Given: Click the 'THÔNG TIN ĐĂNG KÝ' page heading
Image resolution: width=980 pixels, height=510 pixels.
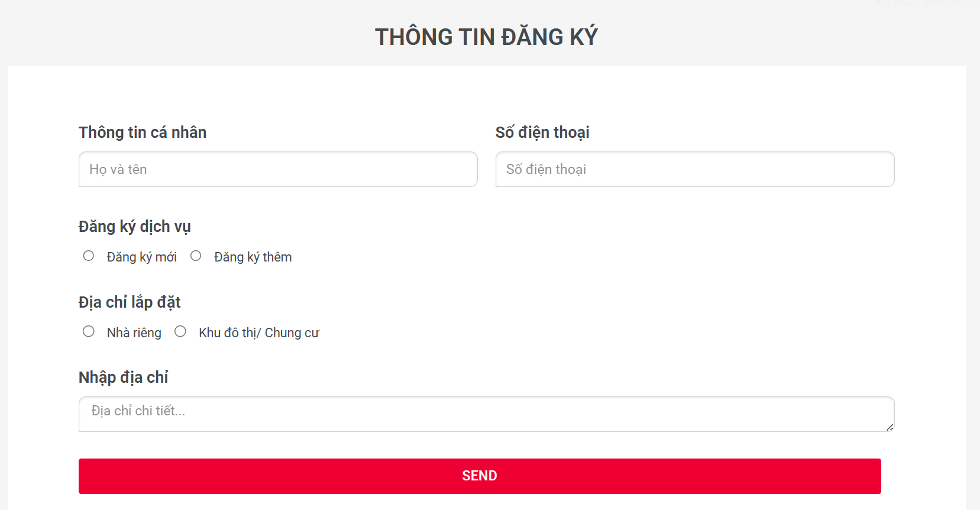Looking at the screenshot, I should [486, 36].
